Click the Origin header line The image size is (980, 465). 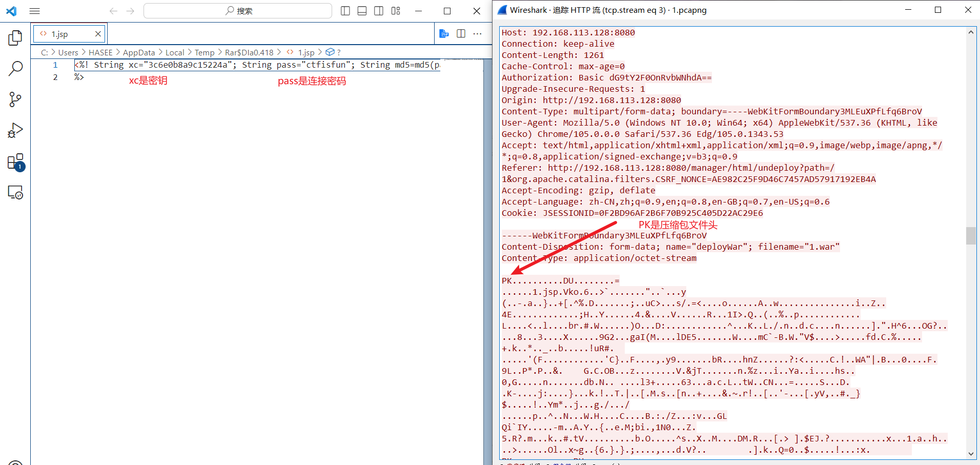(591, 100)
